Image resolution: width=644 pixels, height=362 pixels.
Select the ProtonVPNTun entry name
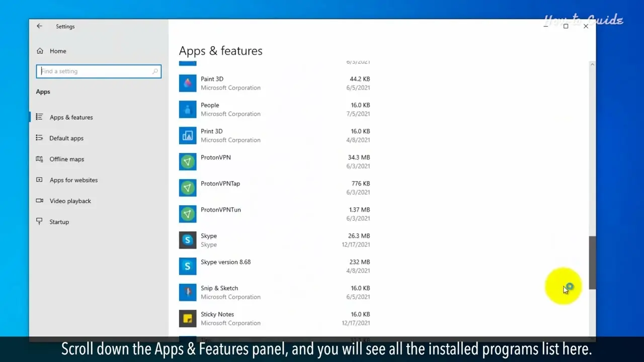(x=221, y=210)
